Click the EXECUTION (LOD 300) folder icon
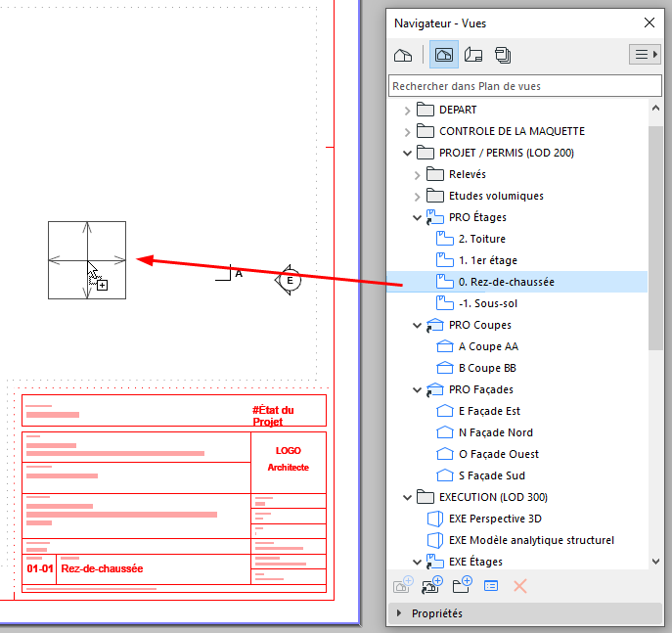The image size is (672, 633). click(x=426, y=497)
